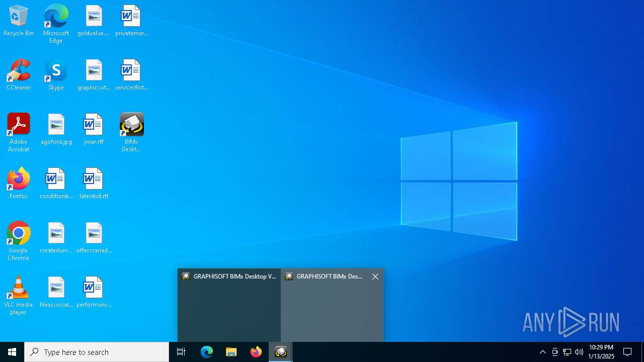Viewport: 644px width, 362px height.
Task: Open the volume control tray icon
Action: [579, 352]
